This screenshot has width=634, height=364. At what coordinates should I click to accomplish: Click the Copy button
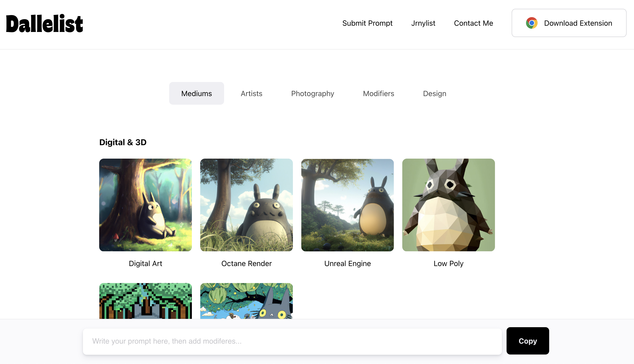coord(528,341)
